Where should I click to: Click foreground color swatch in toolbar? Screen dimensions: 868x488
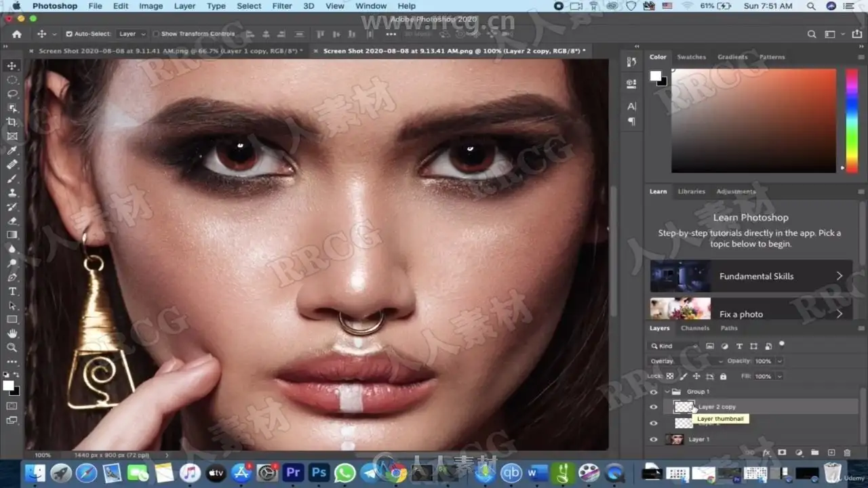pyautogui.click(x=8, y=386)
